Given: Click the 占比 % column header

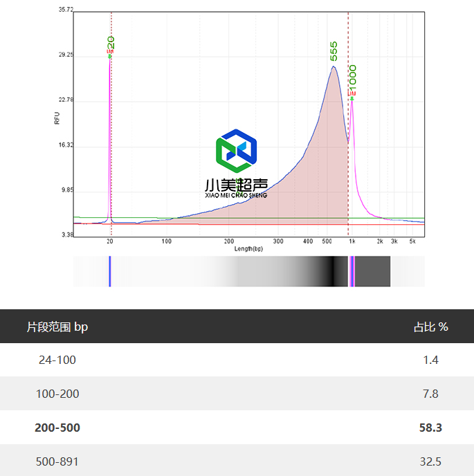Looking at the screenshot, I should 430,327.
